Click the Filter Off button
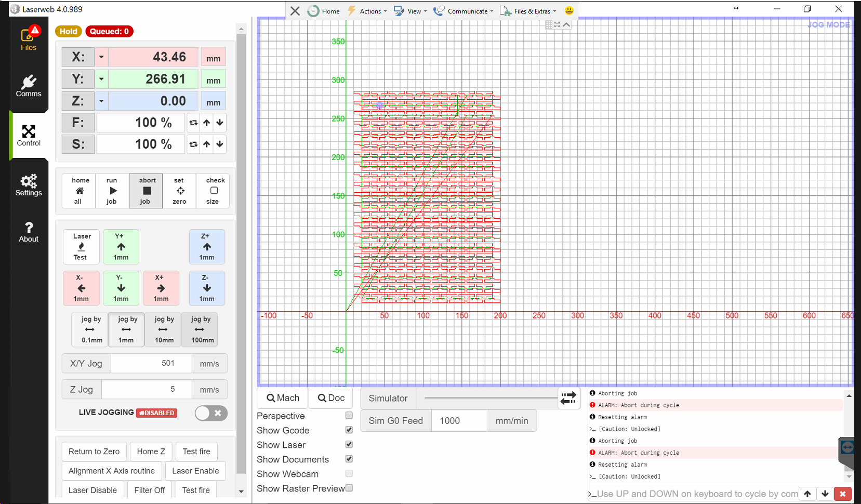This screenshot has height=504, width=861. click(150, 490)
